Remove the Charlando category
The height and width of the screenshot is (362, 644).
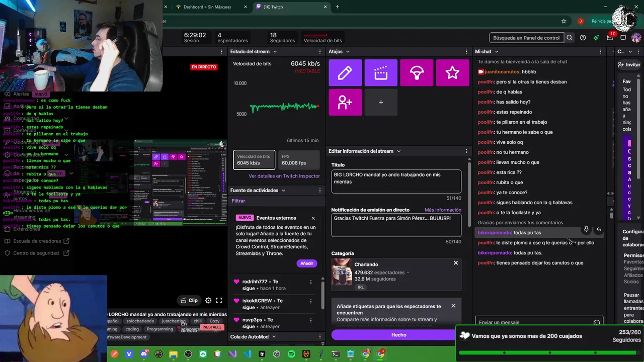click(x=456, y=263)
